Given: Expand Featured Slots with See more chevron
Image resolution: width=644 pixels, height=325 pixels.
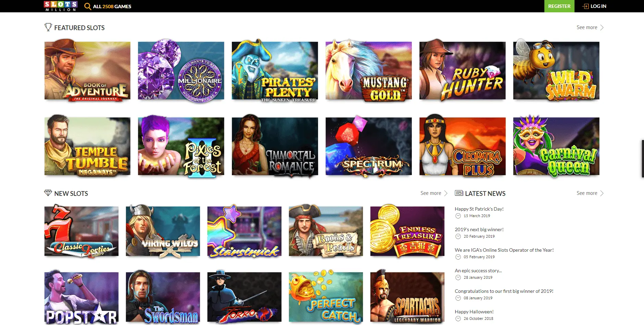Looking at the screenshot, I should coord(602,27).
